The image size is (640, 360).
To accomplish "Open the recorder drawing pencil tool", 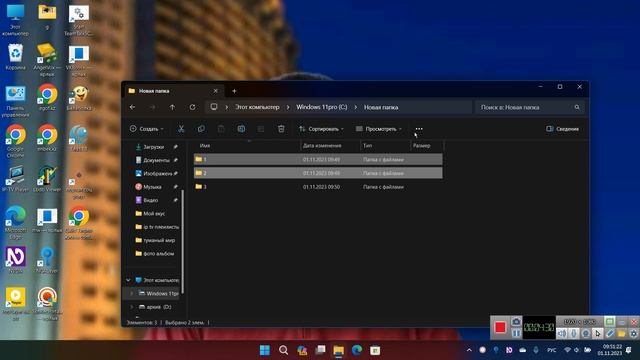I will pos(610,333).
